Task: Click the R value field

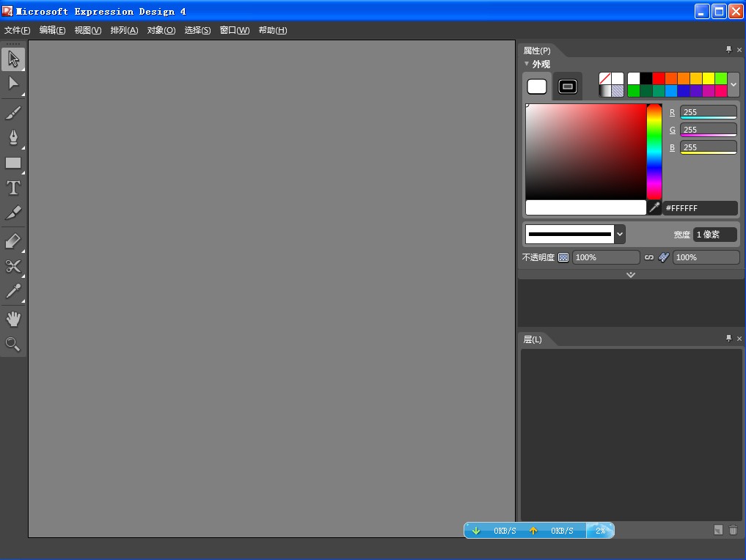Action: pyautogui.click(x=709, y=112)
